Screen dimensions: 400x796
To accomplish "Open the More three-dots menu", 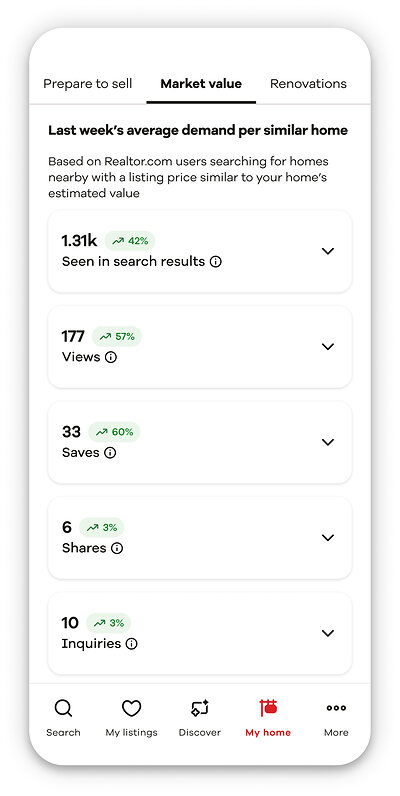I will 336,708.
